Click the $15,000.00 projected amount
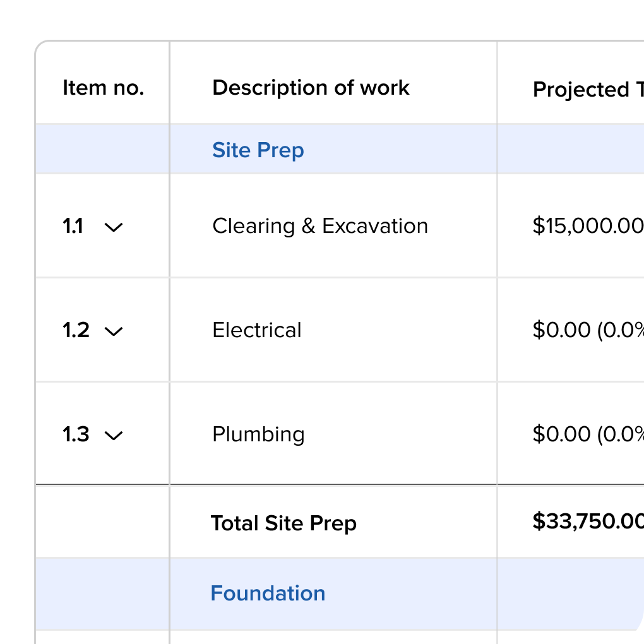The width and height of the screenshot is (644, 644). tap(587, 226)
